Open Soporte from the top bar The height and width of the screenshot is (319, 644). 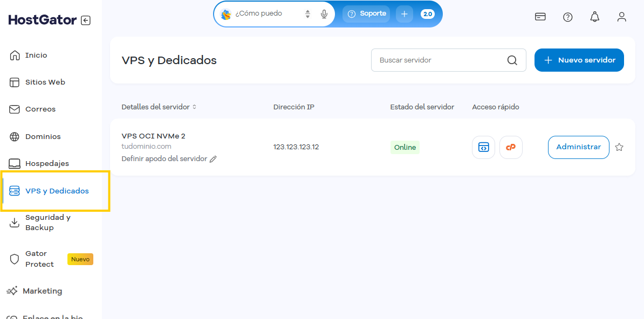pyautogui.click(x=367, y=13)
